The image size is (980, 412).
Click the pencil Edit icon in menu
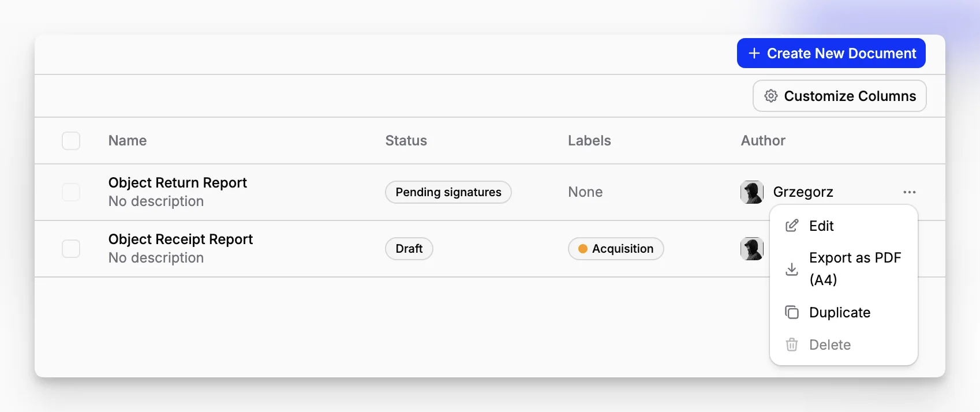(792, 226)
